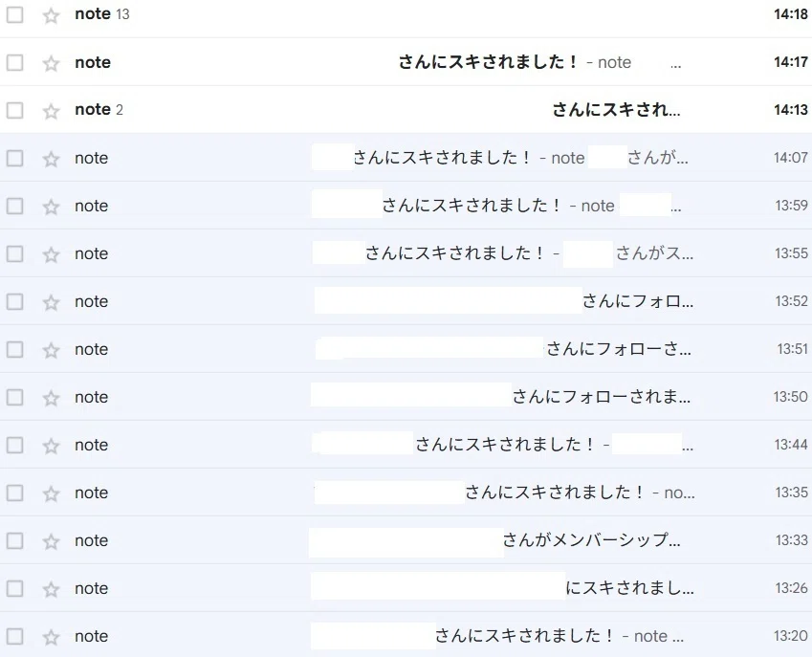The width and height of the screenshot is (812, 657).
Task: Star the note email from 13:50
Action: 51,398
